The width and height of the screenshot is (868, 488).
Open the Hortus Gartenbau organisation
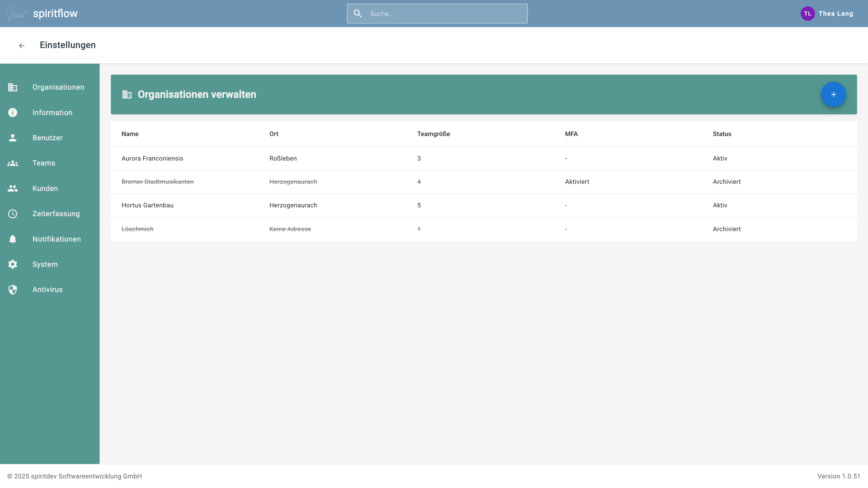(x=483, y=205)
